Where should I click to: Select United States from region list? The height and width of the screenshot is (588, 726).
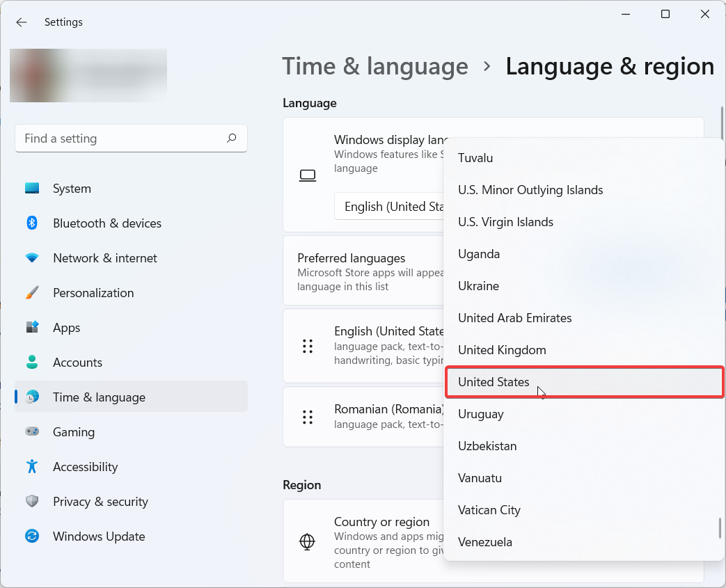(x=494, y=382)
